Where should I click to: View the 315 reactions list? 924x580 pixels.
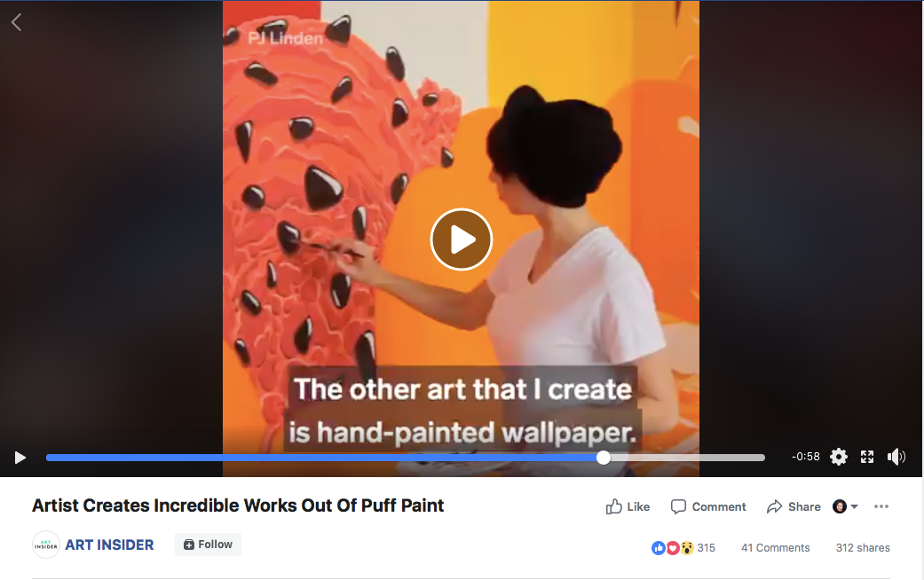click(x=706, y=548)
